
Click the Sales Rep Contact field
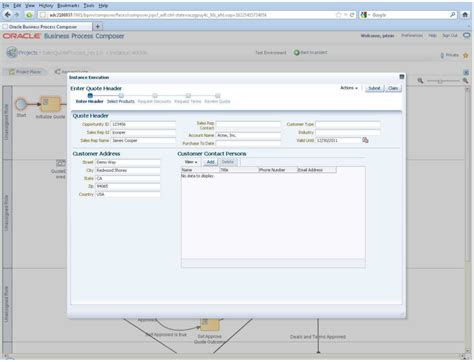[x=248, y=124]
